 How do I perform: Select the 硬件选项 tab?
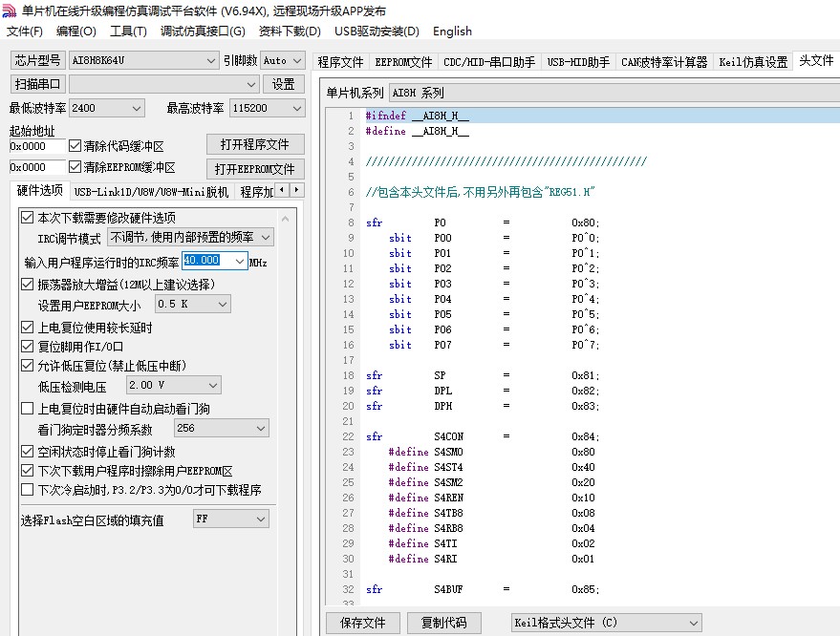pyautogui.click(x=39, y=190)
